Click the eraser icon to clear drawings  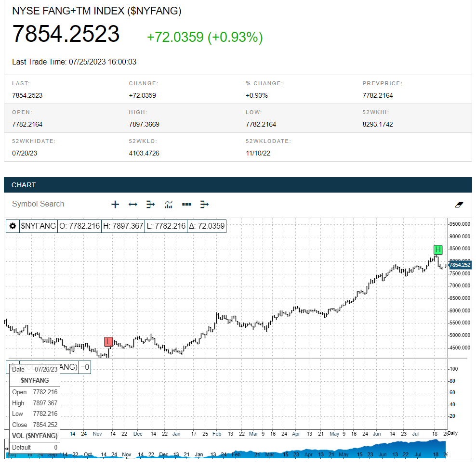click(x=459, y=205)
